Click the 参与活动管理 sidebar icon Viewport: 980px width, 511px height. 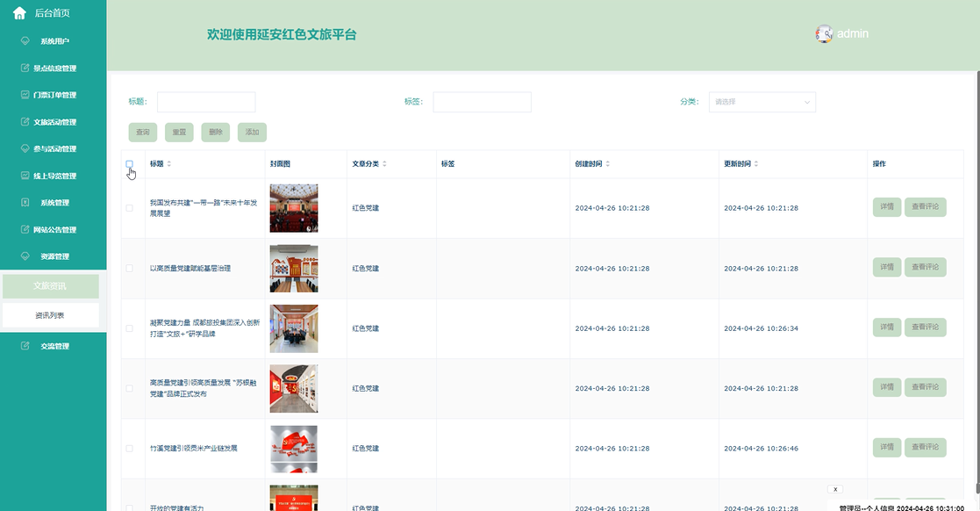pyautogui.click(x=25, y=148)
